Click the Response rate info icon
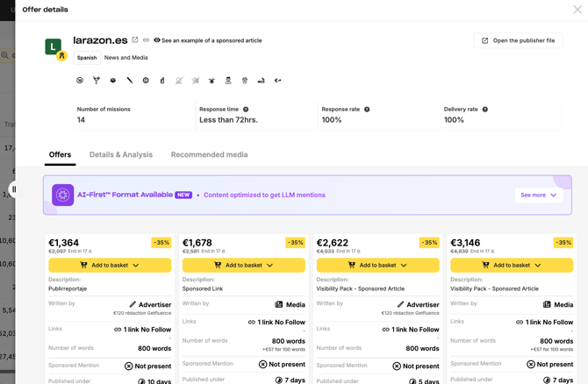Viewport: 588px width, 384px height. pyautogui.click(x=367, y=110)
